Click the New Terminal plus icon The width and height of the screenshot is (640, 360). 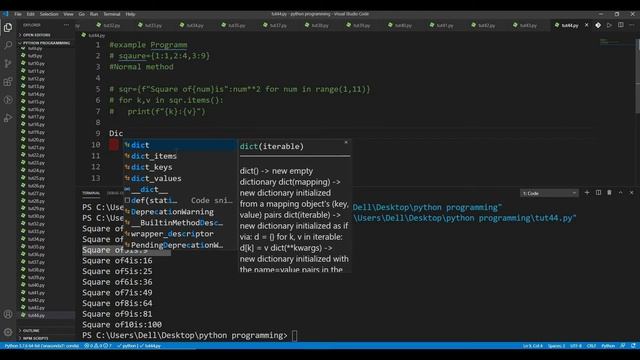587,193
